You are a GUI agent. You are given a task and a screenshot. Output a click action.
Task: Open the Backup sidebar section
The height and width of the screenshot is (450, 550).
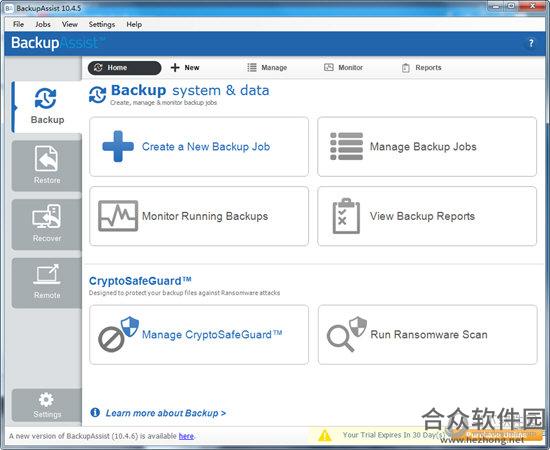[x=47, y=107]
